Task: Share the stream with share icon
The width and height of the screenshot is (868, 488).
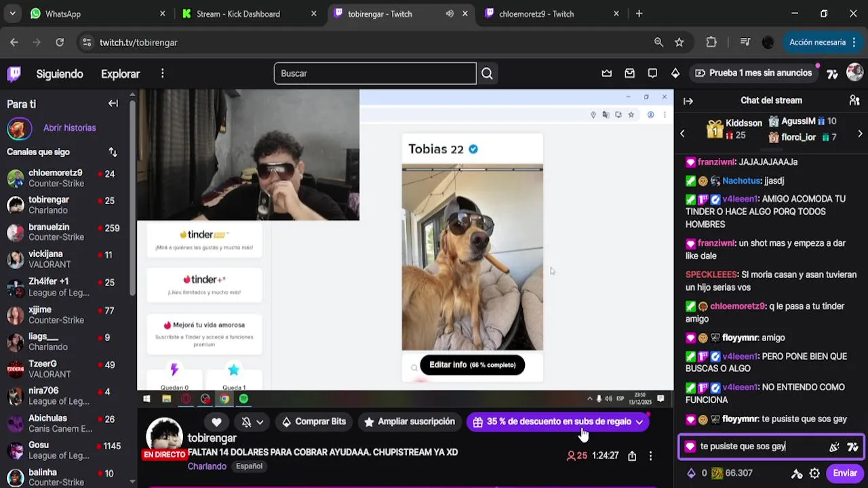Action: pos(632,456)
